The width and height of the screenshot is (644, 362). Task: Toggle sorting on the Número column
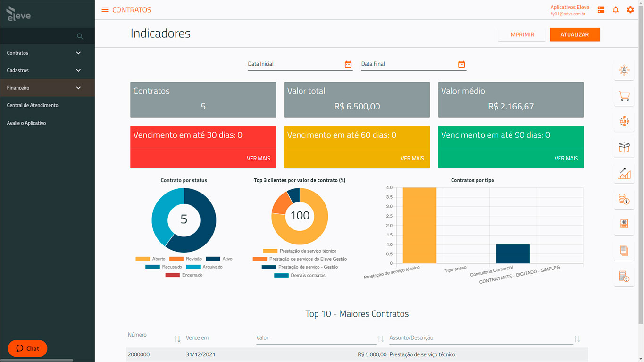[177, 338]
